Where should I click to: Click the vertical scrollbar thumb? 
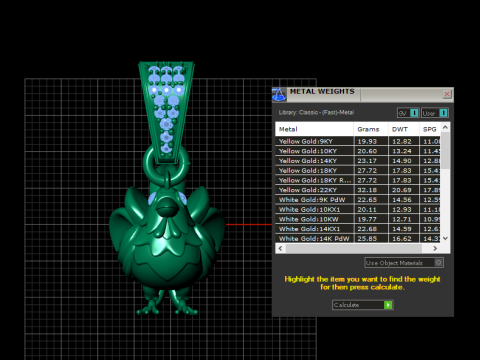pos(445,150)
